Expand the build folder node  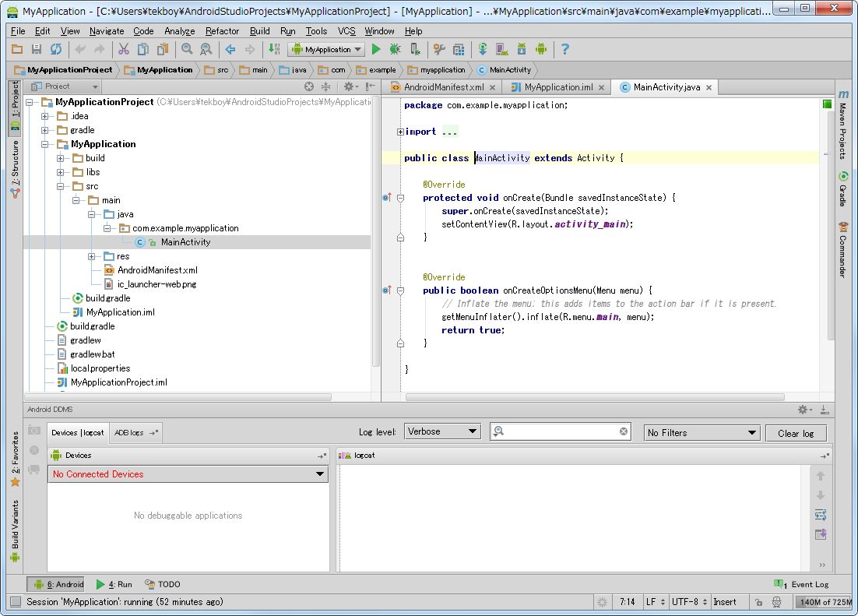coord(60,158)
